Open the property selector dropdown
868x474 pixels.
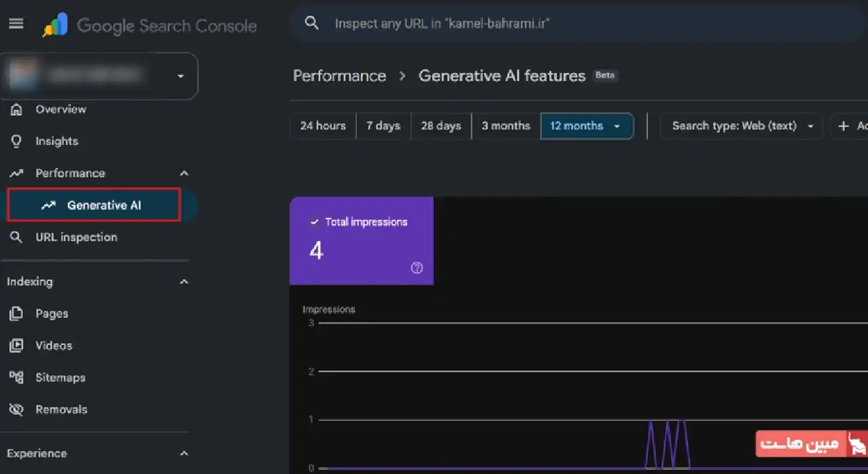99,75
